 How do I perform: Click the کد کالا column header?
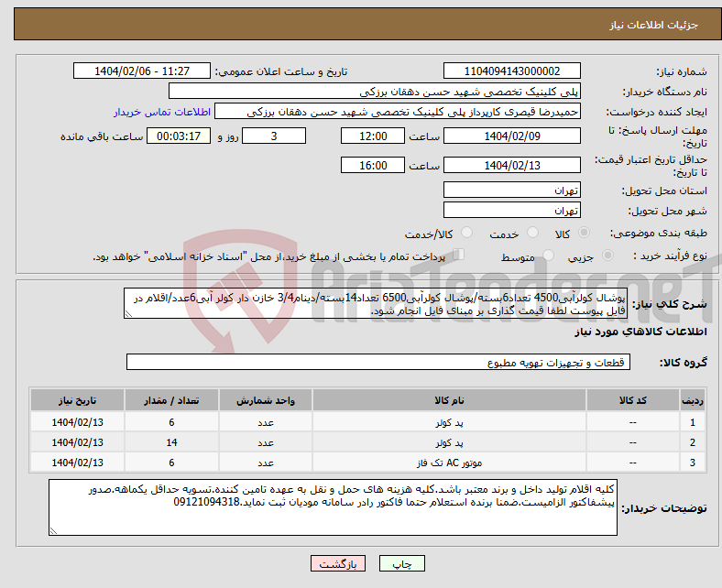(x=633, y=400)
